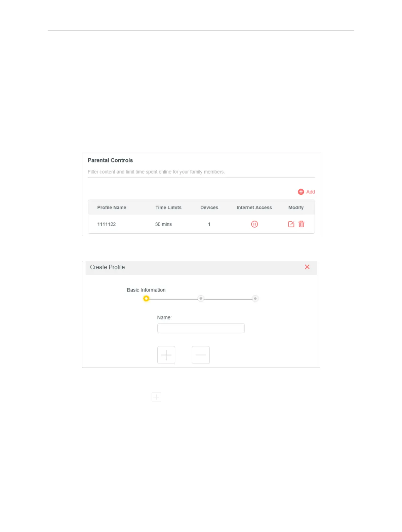The image size is (402, 532).
Task: Close the Create Profile dialog
Action: 307,267
